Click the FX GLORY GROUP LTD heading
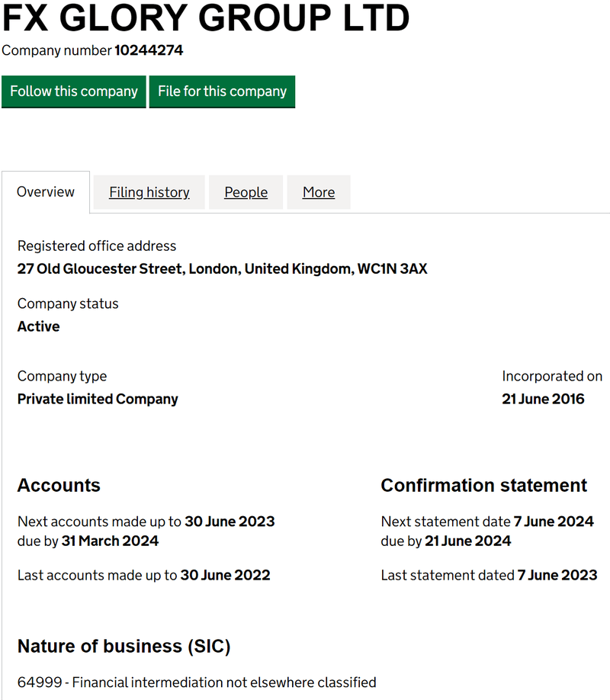Image resolution: width=610 pixels, height=700 pixels. pyautogui.click(x=206, y=19)
